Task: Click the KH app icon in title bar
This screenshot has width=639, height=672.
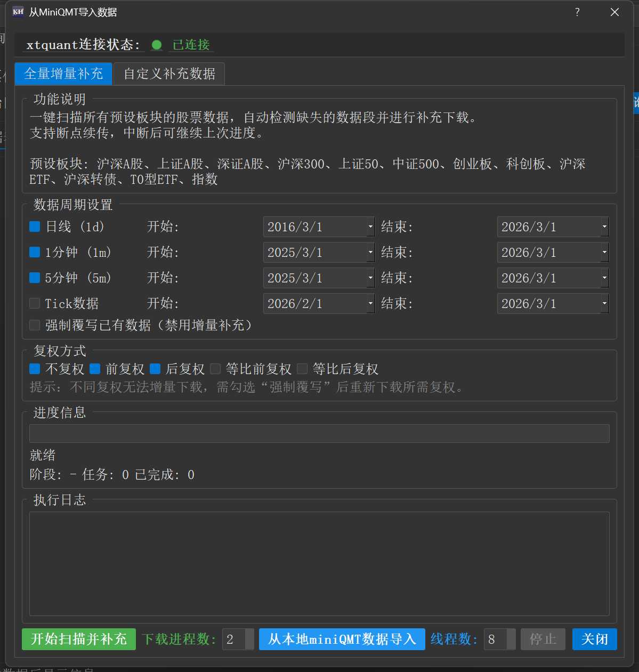Action: pyautogui.click(x=18, y=12)
